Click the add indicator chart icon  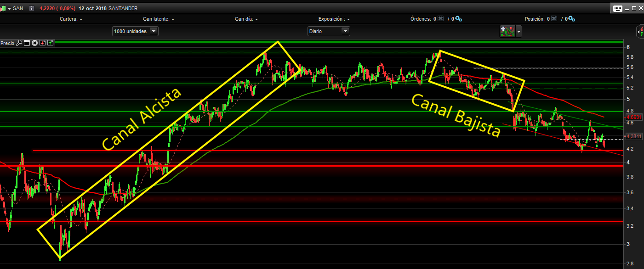(507, 31)
